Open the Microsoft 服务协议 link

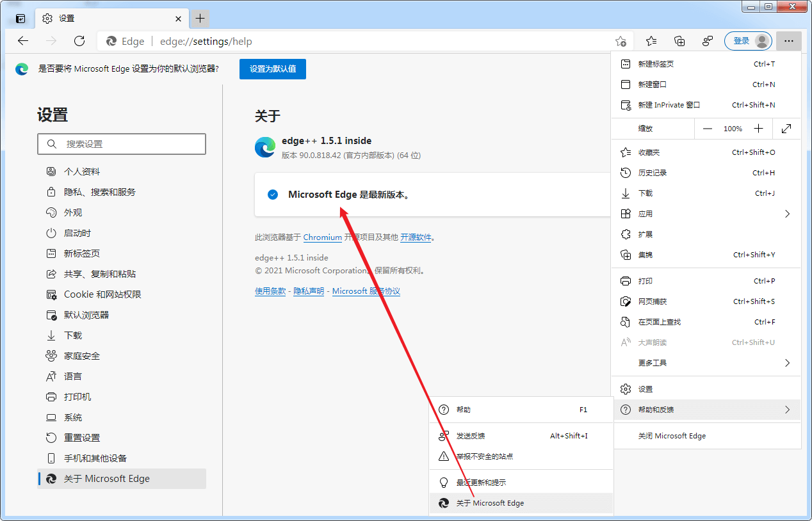(366, 291)
